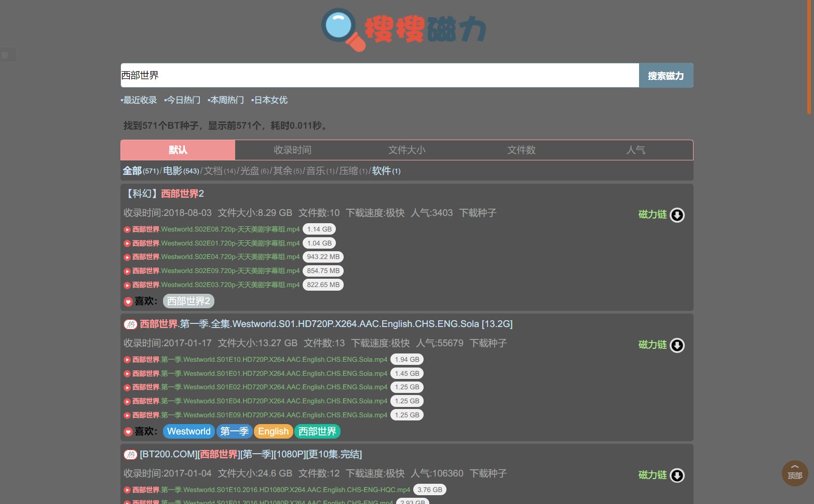814x504 pixels.
Task: Click the play icon beside S01E04.HD720P file
Action: pyautogui.click(x=127, y=402)
